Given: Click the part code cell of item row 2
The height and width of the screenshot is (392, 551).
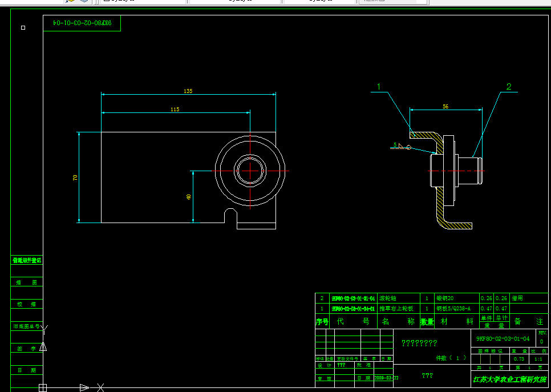Looking at the screenshot, I should point(353,298).
